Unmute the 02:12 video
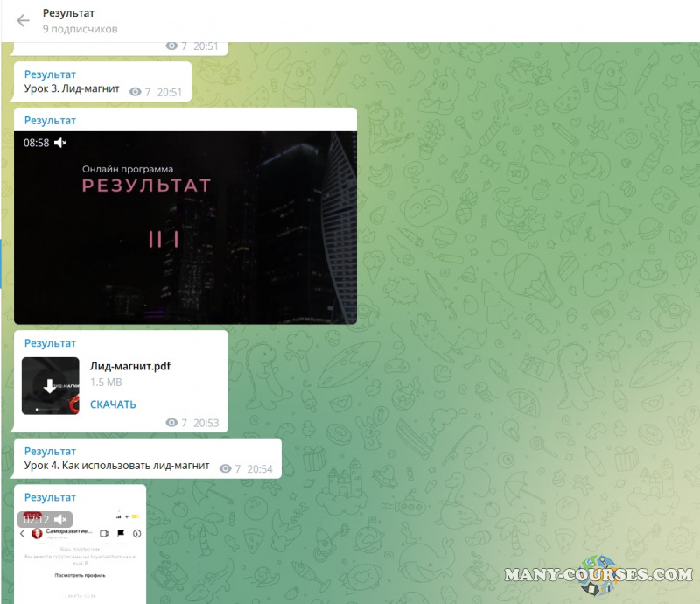Viewport: 700px width, 604px height. (60, 519)
